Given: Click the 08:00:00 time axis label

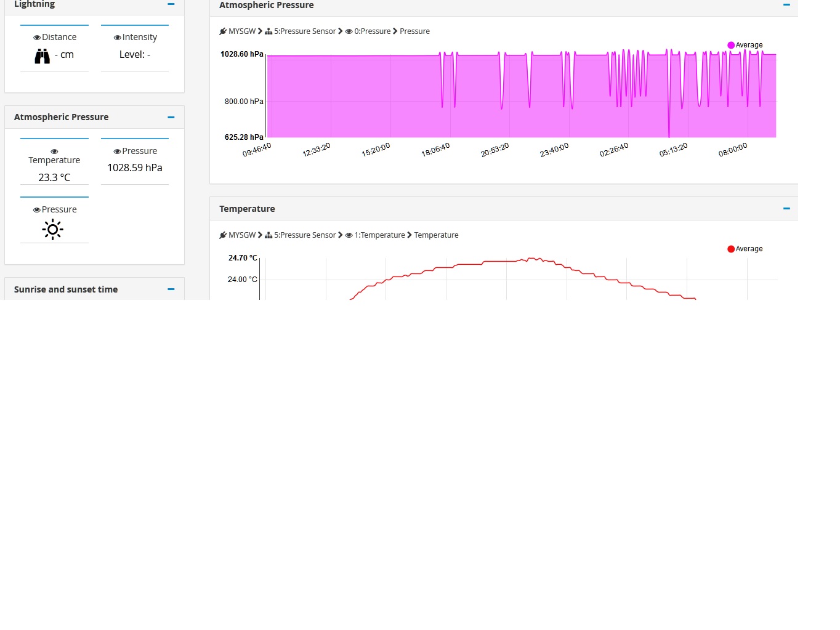Looking at the screenshot, I should [733, 150].
